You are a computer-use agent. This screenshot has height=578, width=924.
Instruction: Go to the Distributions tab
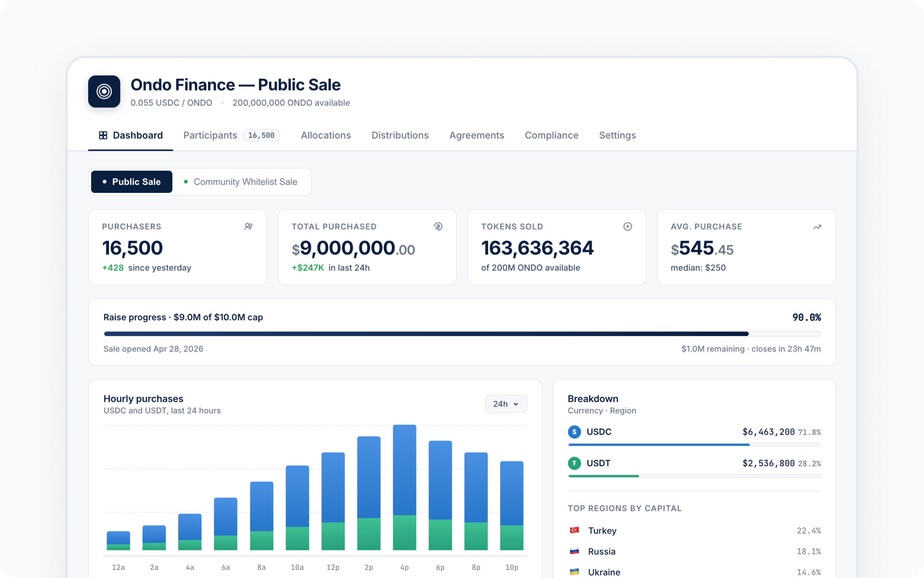pos(400,135)
